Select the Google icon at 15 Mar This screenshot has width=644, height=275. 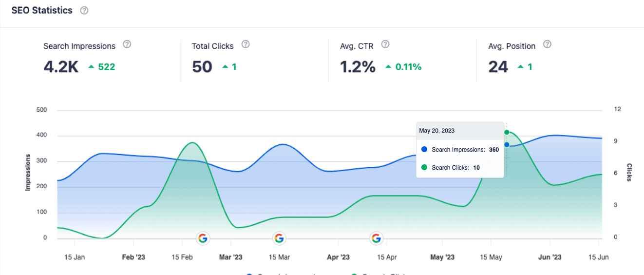[x=279, y=238]
